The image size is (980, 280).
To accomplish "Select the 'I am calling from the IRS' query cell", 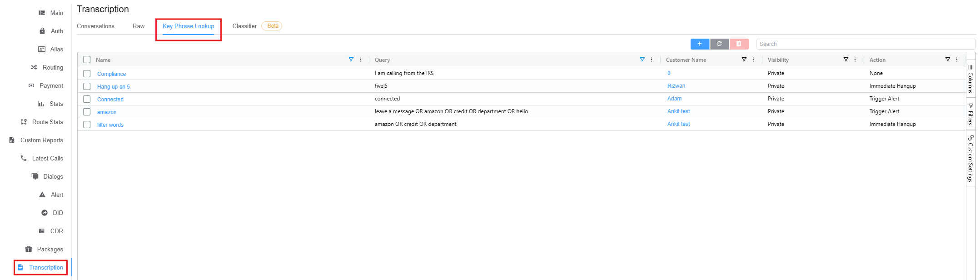I will pyautogui.click(x=404, y=73).
